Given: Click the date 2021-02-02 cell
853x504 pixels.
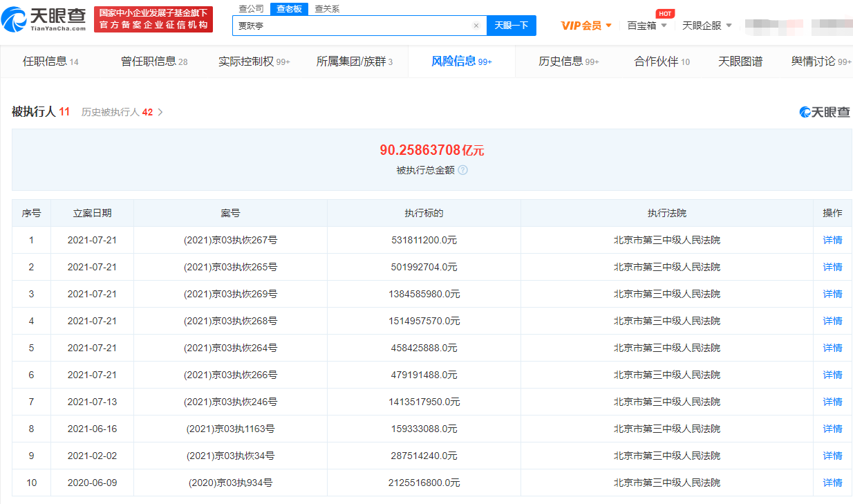Looking at the screenshot, I should click(92, 456).
